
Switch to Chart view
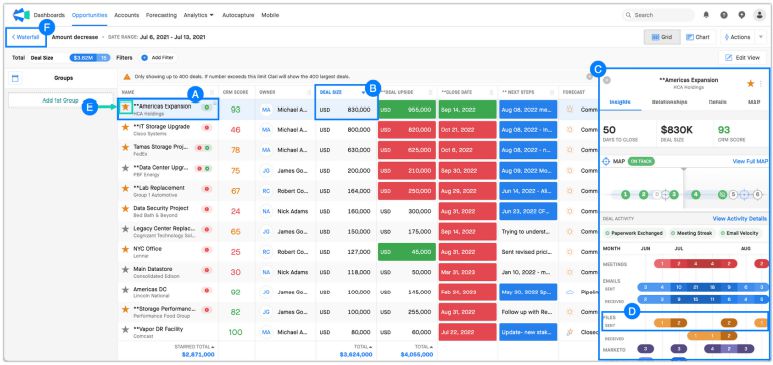click(698, 37)
